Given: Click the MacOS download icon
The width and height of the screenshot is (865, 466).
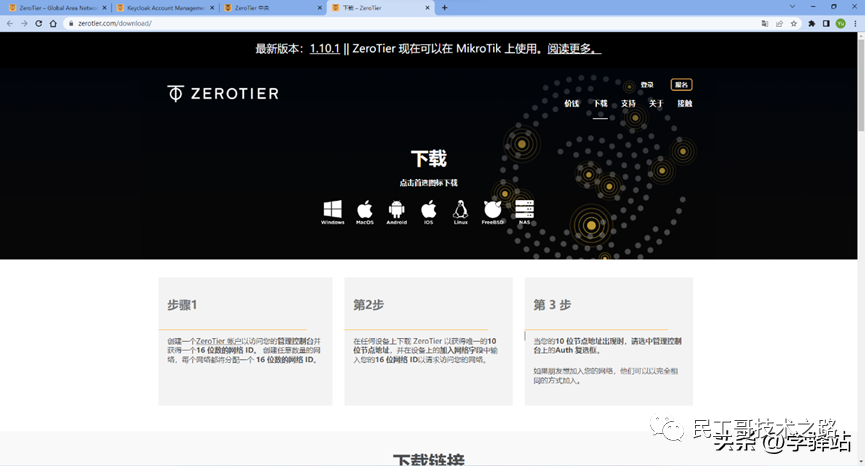Looking at the screenshot, I should tap(365, 211).
